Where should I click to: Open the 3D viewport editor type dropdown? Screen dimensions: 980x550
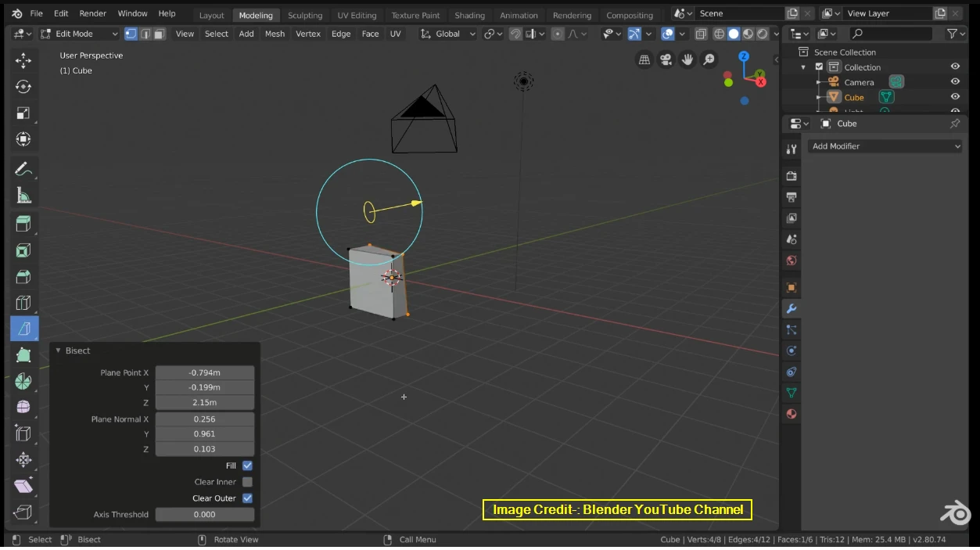pyautogui.click(x=23, y=34)
